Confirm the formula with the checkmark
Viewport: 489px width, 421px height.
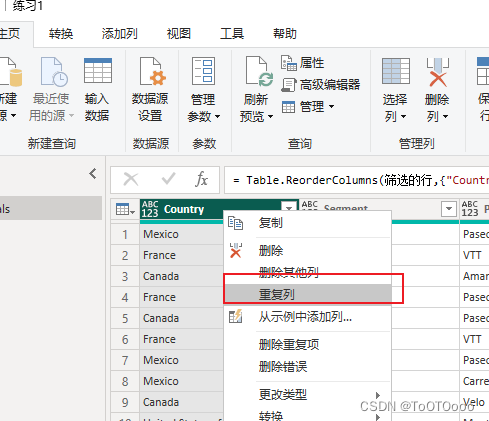[168, 179]
